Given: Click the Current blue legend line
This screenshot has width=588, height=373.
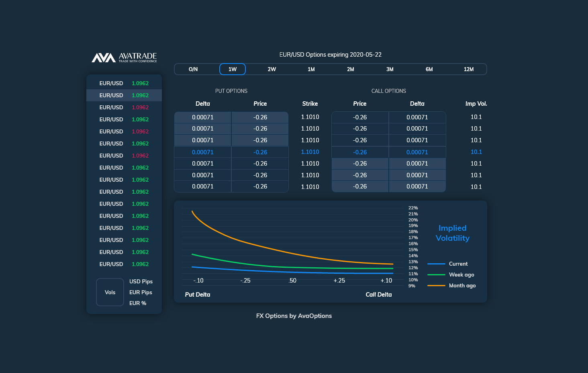Looking at the screenshot, I should pos(436,264).
